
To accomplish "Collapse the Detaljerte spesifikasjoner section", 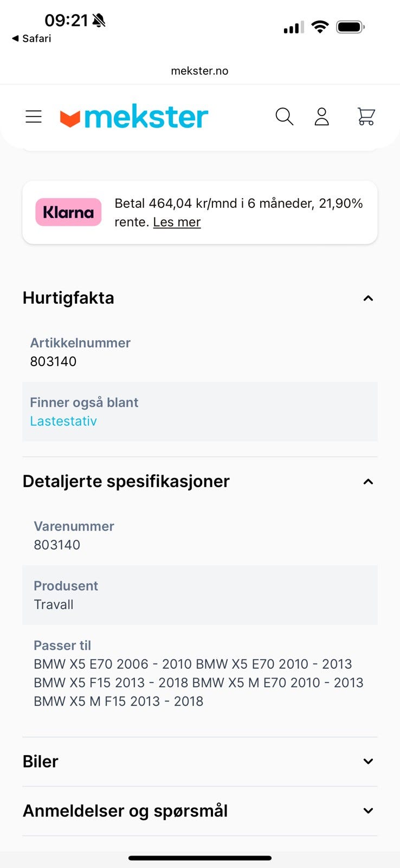I will [368, 481].
